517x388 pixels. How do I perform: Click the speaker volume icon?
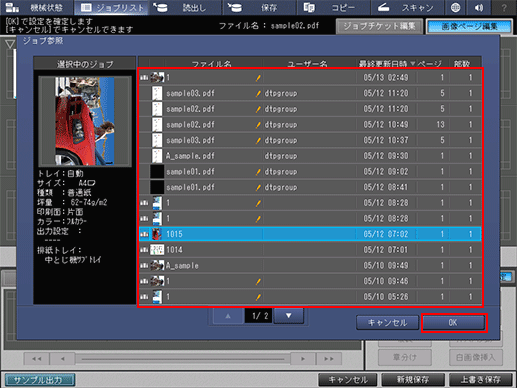[x=479, y=7]
